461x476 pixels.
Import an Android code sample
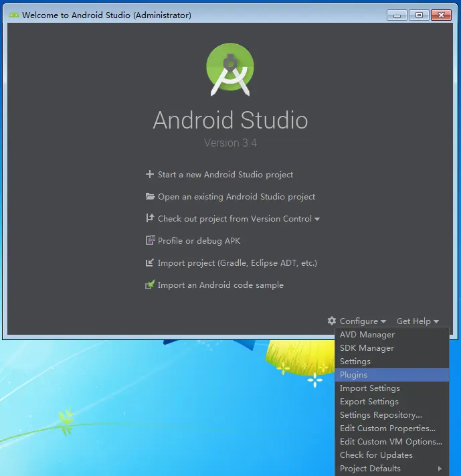pos(221,285)
